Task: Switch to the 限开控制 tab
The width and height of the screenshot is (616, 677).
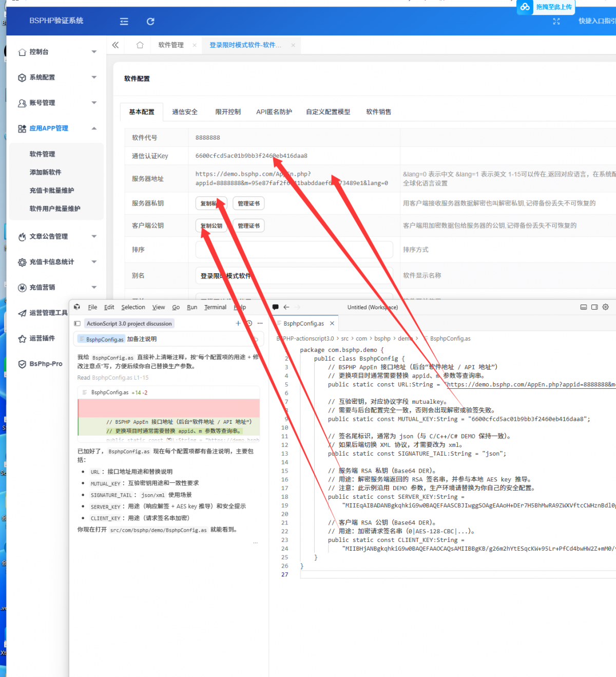Action: click(228, 112)
